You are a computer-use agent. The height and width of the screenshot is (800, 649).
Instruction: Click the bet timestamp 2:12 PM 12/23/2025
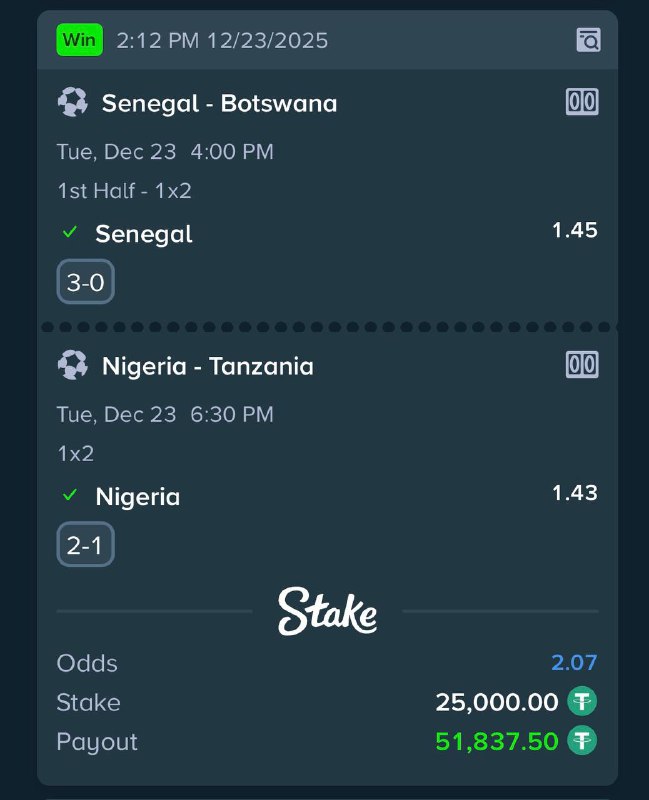tap(222, 40)
